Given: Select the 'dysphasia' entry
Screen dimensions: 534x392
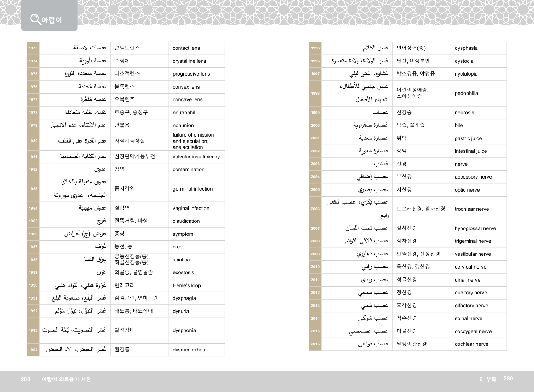Looking at the screenshot, I should (466, 48).
